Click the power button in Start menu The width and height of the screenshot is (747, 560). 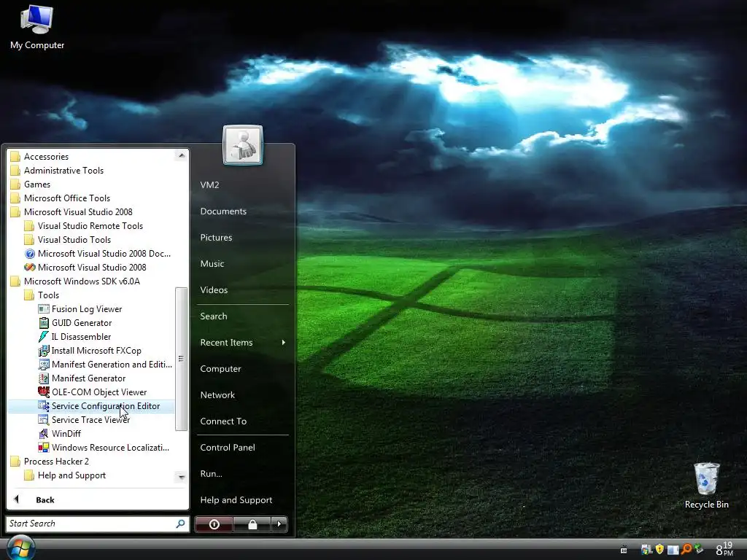214,524
